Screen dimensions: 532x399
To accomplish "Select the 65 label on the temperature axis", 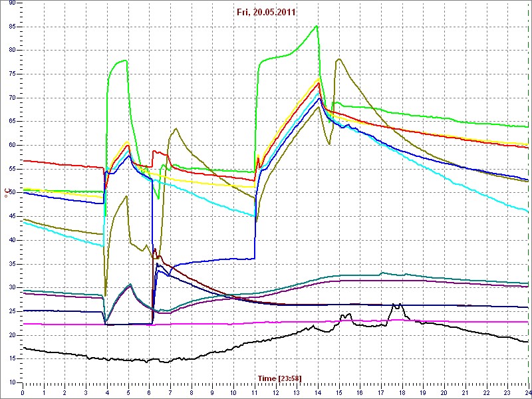I will [11, 122].
